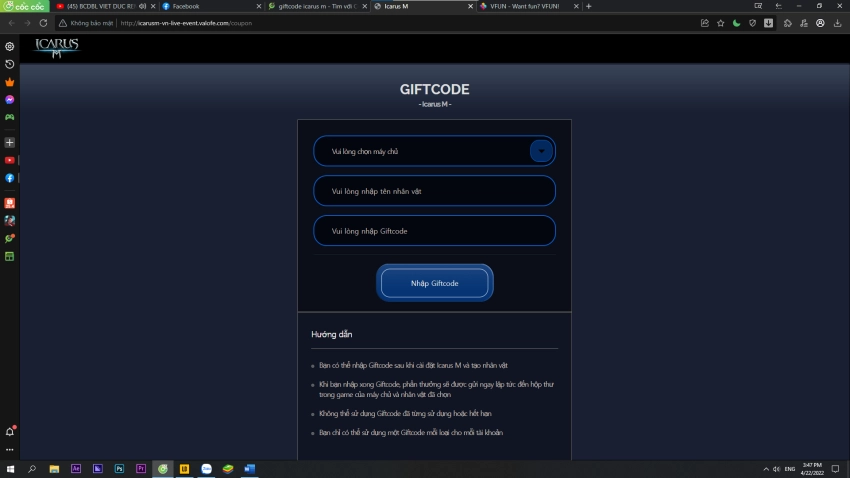The width and height of the screenshot is (850, 478).
Task: Toggle the green crescent moon dark mode icon
Action: click(737, 23)
